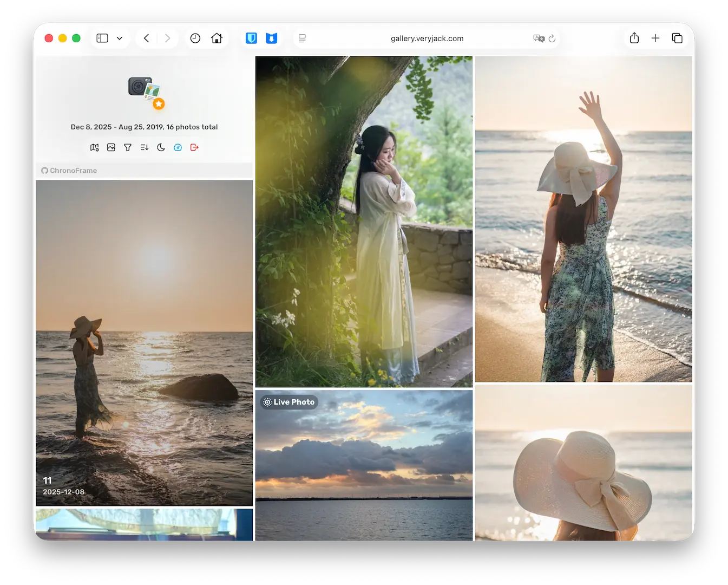Open the ChronoFrame GitHub link
Screen dimensions: 728x585
69,171
